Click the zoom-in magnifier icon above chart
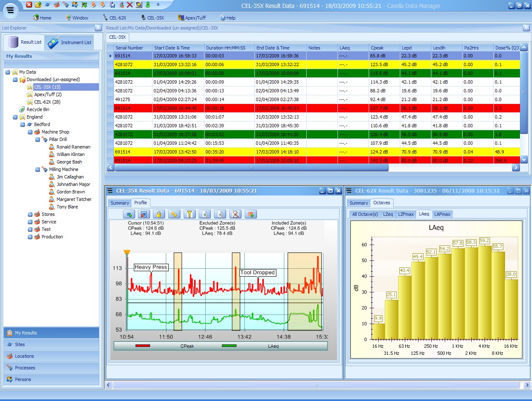The width and height of the screenshot is (532, 401). [x=204, y=214]
